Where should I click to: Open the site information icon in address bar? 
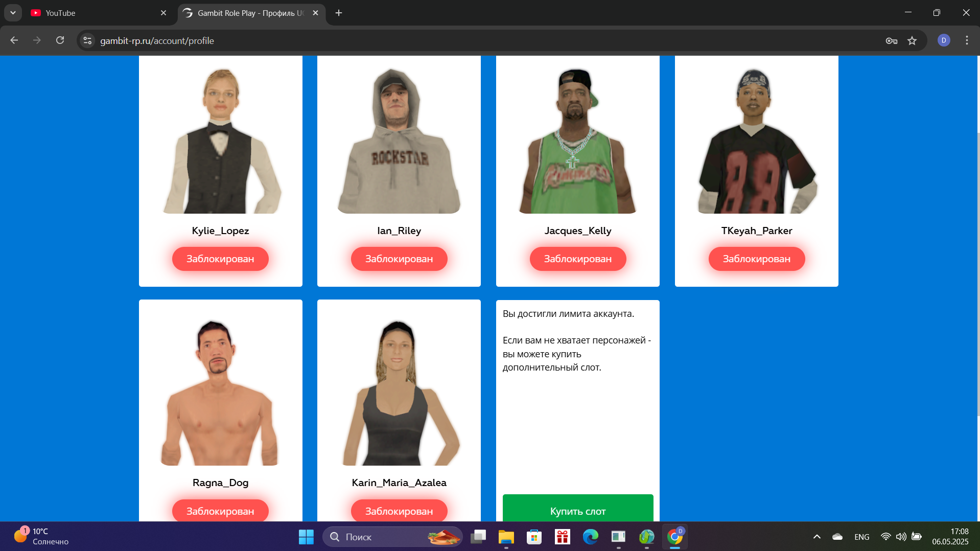pyautogui.click(x=88, y=40)
